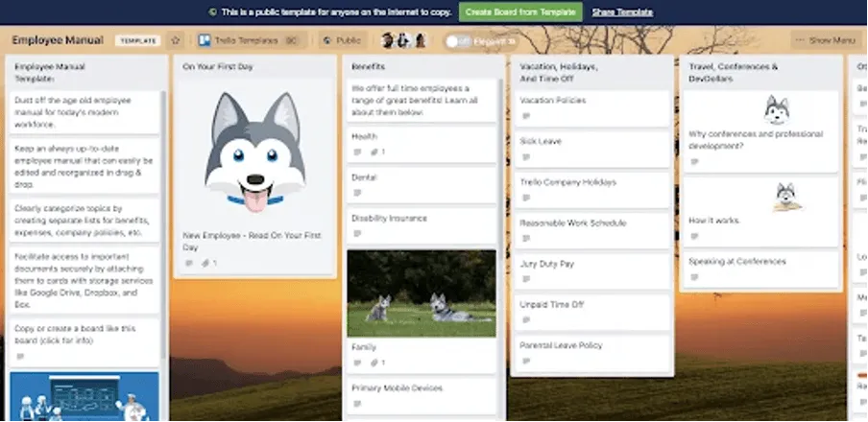Click the Create Board from Template button
The image size is (868, 422).
[x=519, y=12]
